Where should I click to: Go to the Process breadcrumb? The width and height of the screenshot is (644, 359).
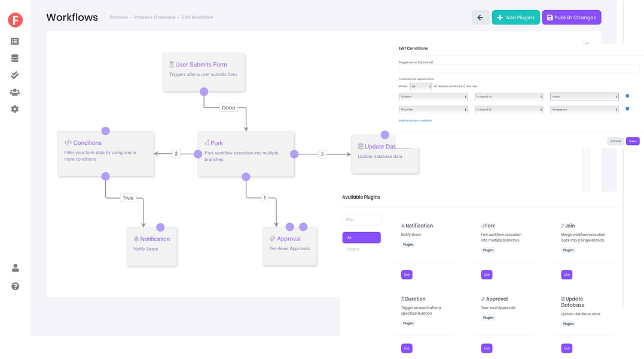[x=119, y=17]
